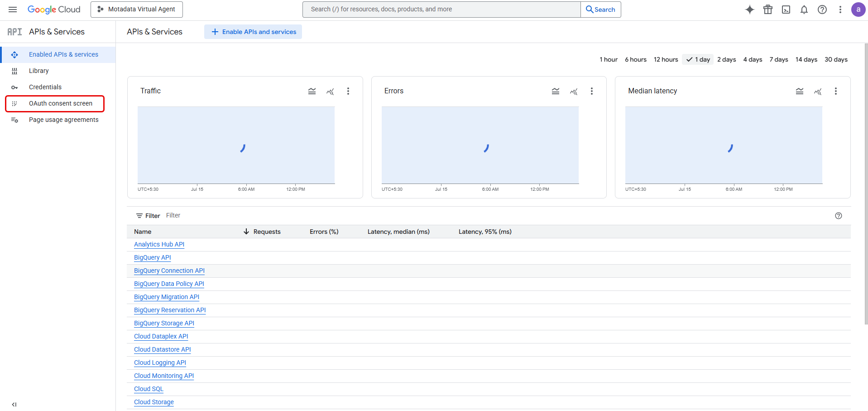This screenshot has width=868, height=411.
Task: Open the Motadata Virtual Agent project selector
Action: (x=136, y=9)
